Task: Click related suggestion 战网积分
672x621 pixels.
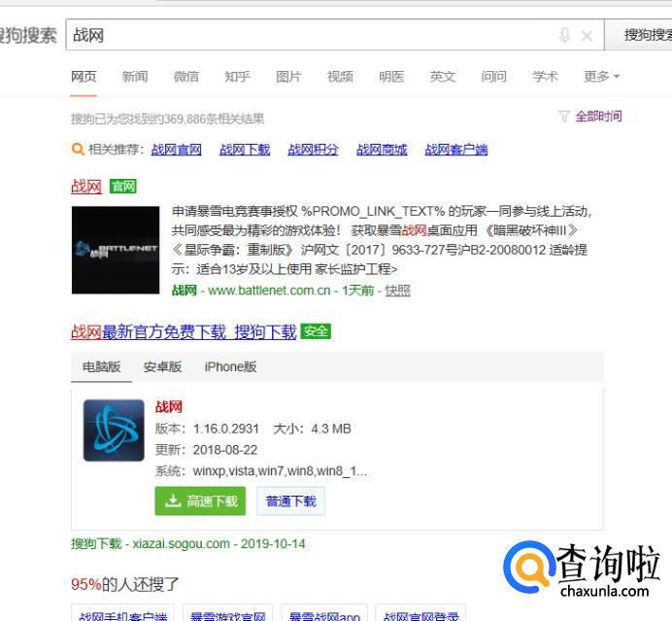Action: pyautogui.click(x=314, y=150)
